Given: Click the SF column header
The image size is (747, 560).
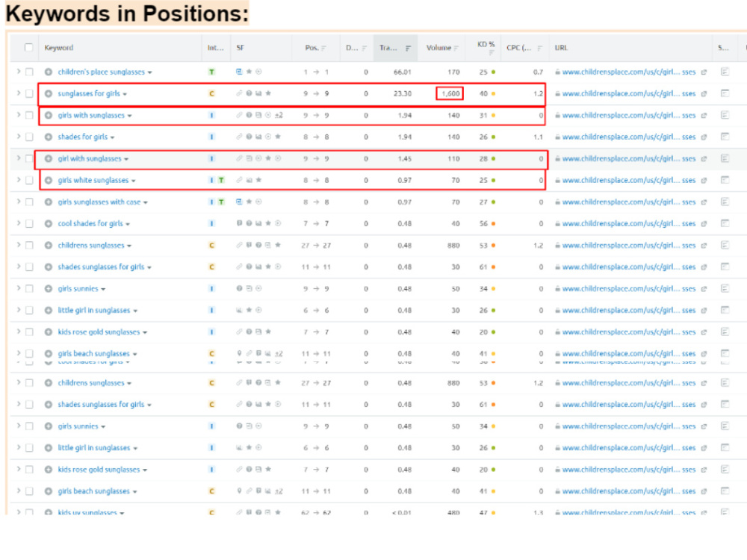Looking at the screenshot, I should [240, 48].
